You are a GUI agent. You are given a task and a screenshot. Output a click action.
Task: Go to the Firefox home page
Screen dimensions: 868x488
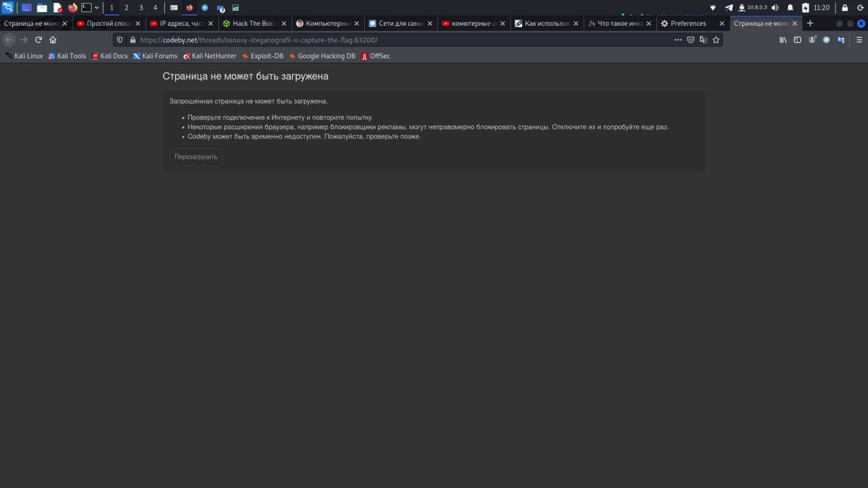coord(53,40)
